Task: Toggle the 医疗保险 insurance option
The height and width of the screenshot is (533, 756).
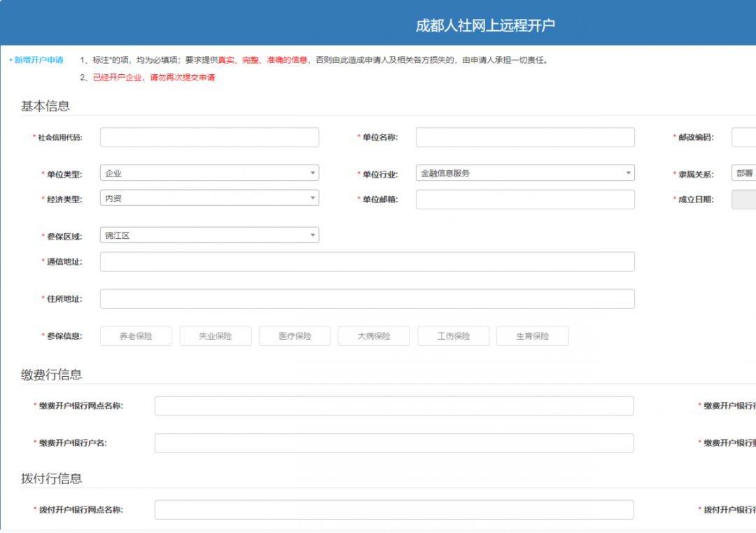Action: click(x=295, y=336)
